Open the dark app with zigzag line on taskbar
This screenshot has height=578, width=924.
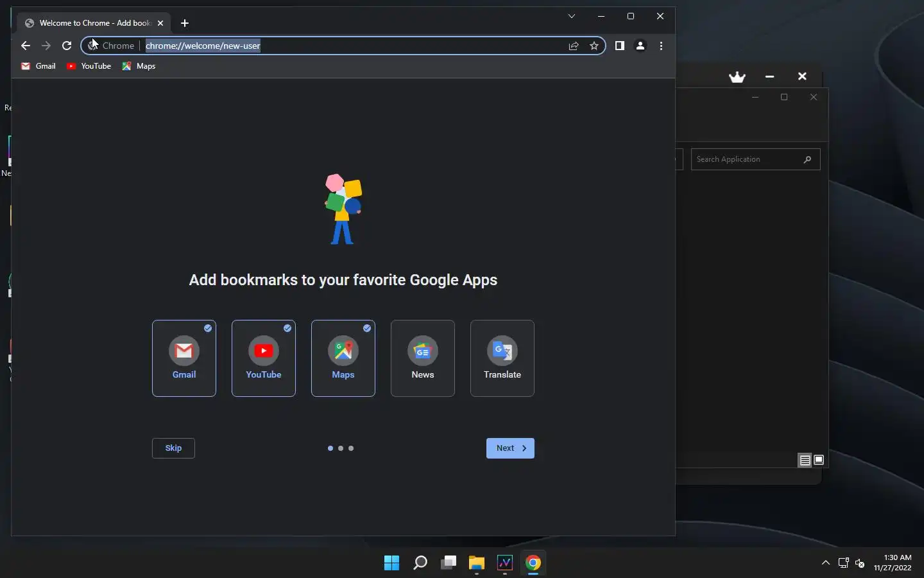point(505,563)
